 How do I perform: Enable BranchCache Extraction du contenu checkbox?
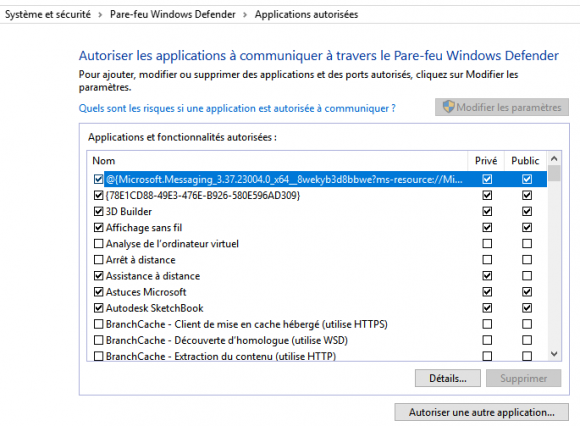point(98,356)
